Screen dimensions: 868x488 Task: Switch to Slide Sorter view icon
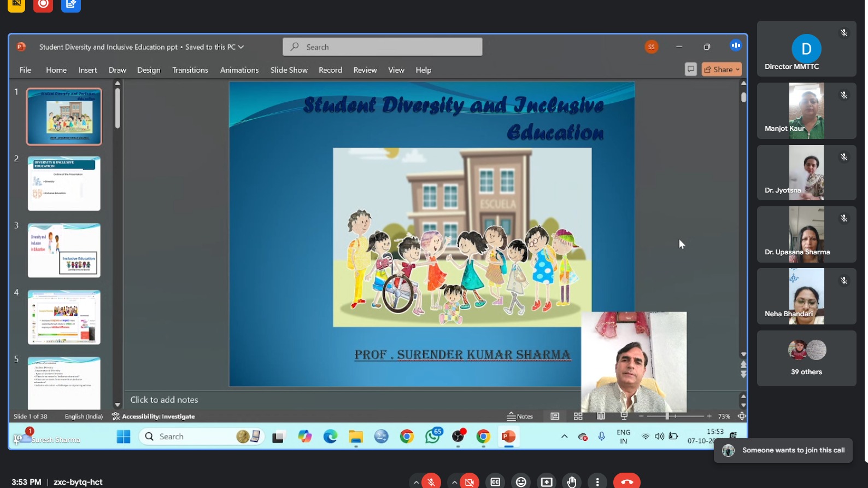(578, 416)
